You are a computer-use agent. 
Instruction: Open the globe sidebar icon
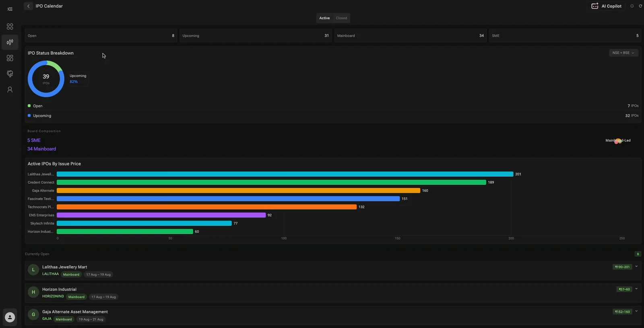[x=10, y=74]
